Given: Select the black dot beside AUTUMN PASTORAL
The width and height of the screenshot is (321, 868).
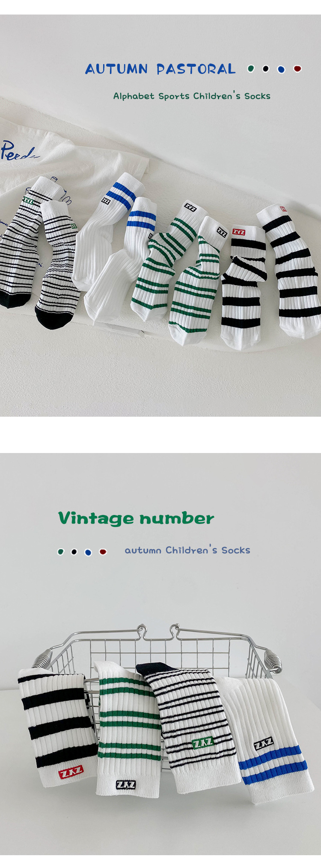Looking at the screenshot, I should pos(266,68).
